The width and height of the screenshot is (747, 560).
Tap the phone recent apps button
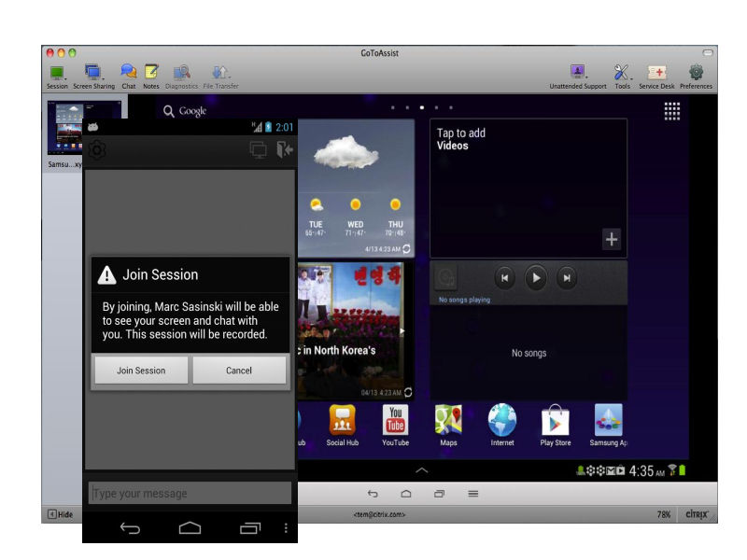(250, 528)
